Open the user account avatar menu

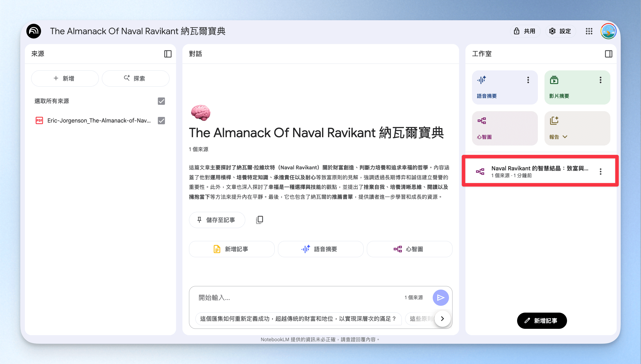point(608,31)
